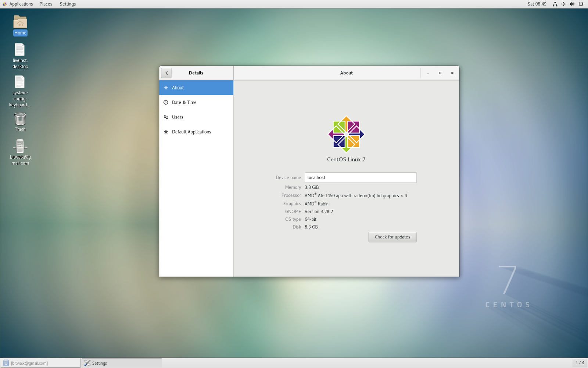Click the Sat 08:49 clock

[537, 4]
